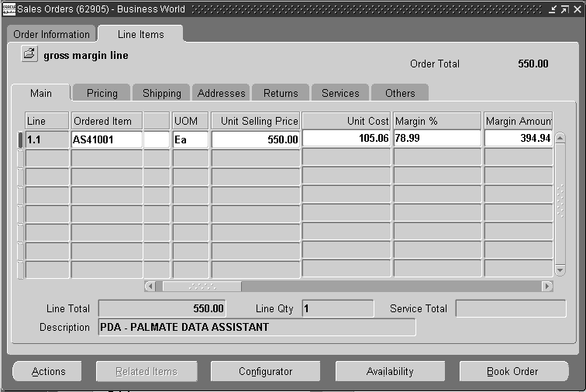This screenshot has width=586, height=392.
Task: Click the vertical scrollbar up arrow
Action: pos(560,138)
